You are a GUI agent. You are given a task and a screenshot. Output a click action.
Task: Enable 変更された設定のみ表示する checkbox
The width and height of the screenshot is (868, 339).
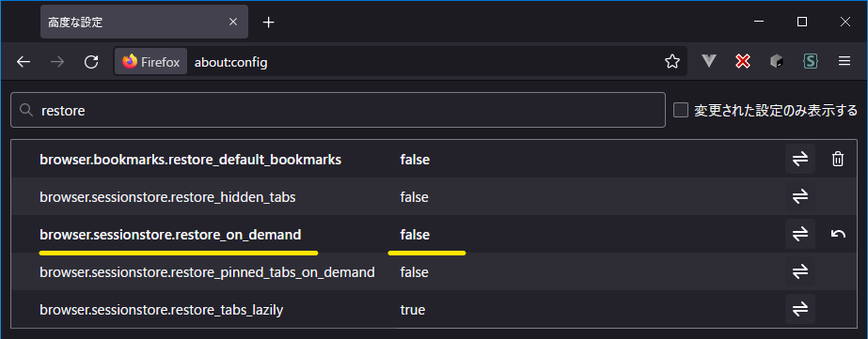680,110
